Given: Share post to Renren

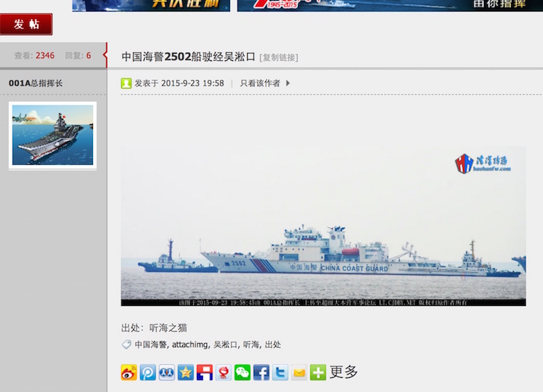Looking at the screenshot, I should click(166, 372).
